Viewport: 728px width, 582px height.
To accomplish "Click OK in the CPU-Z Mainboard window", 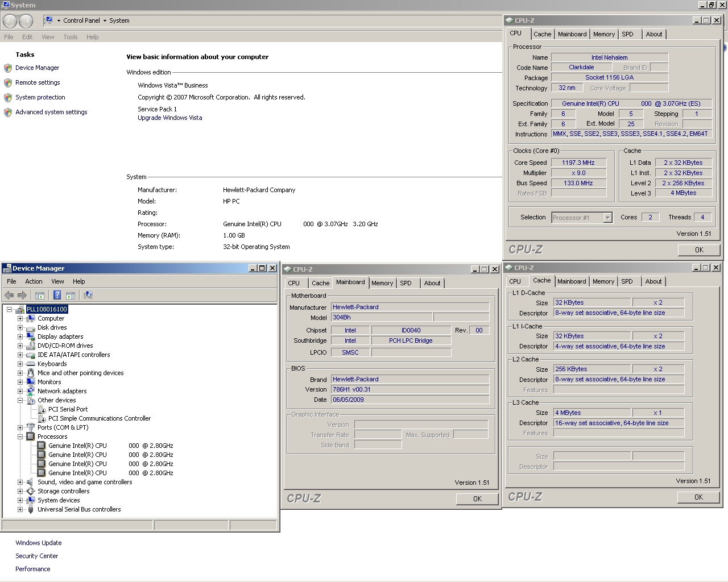I will [x=477, y=498].
